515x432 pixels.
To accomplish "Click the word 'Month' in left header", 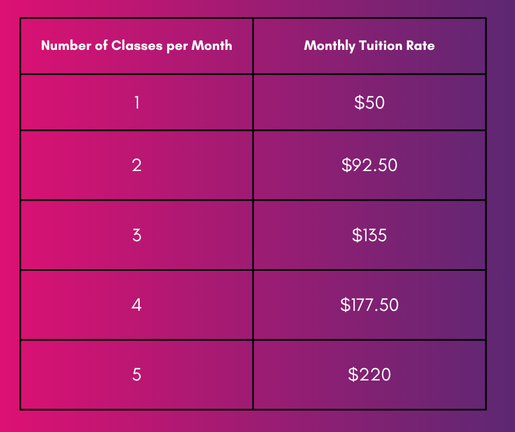I will click(x=212, y=46).
